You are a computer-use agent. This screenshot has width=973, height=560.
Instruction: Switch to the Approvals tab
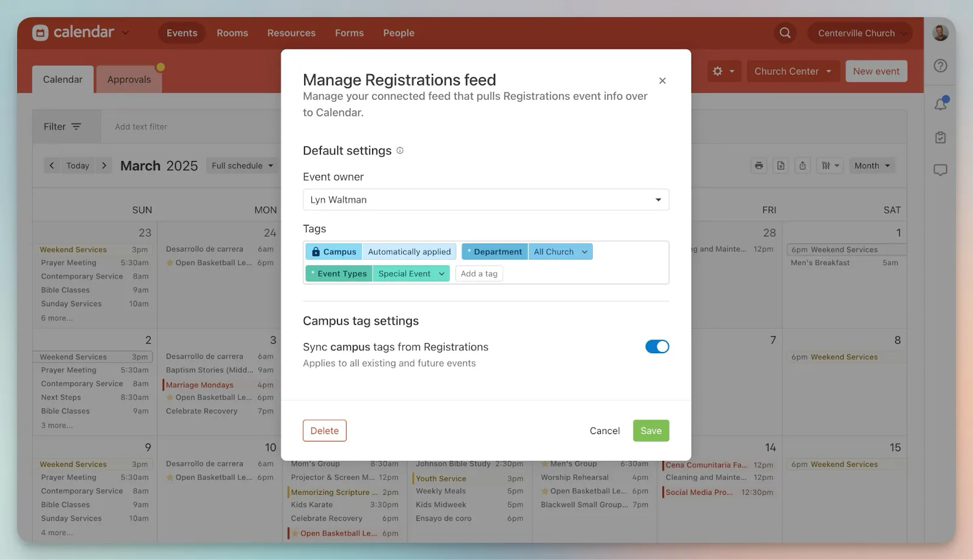click(x=129, y=80)
